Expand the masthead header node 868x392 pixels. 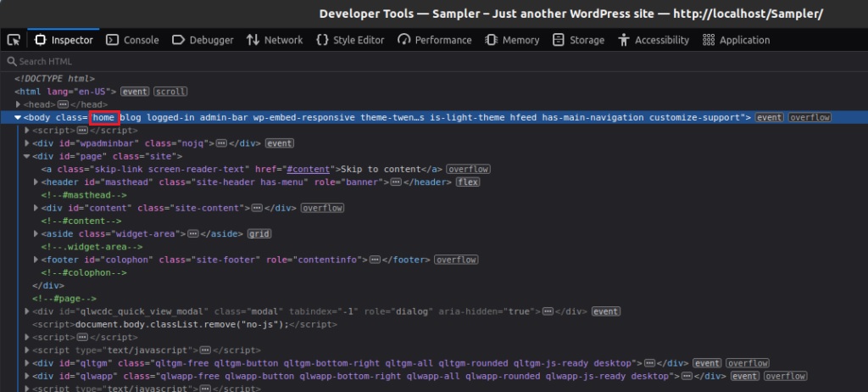coord(36,182)
